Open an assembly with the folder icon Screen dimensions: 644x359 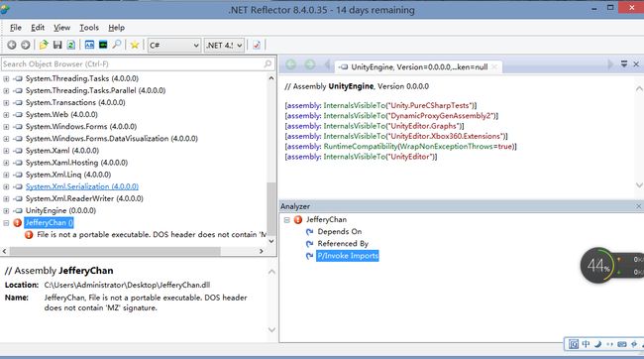(44, 45)
